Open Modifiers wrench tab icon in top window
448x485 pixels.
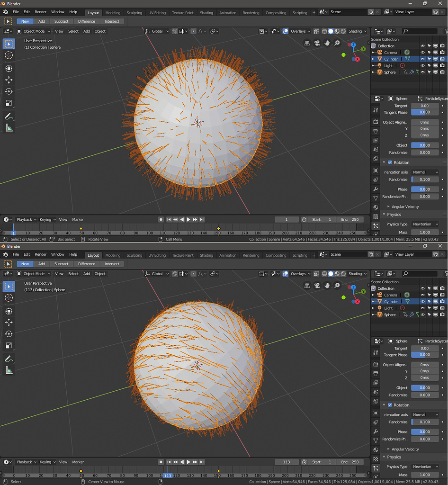[x=376, y=189]
